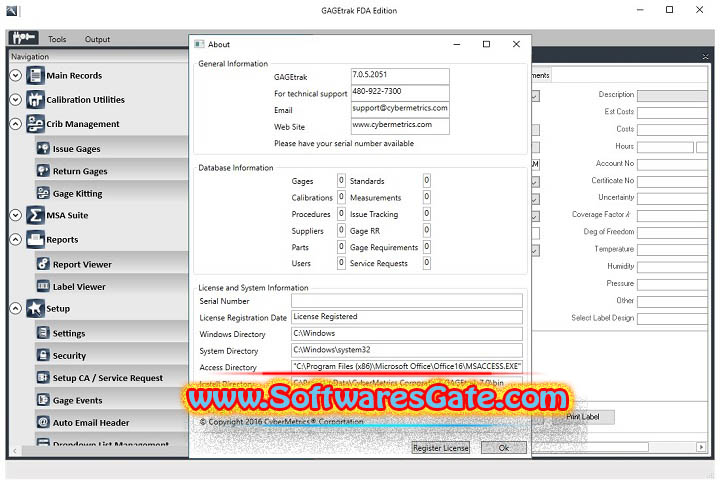Click the Web Site field

[400, 126]
